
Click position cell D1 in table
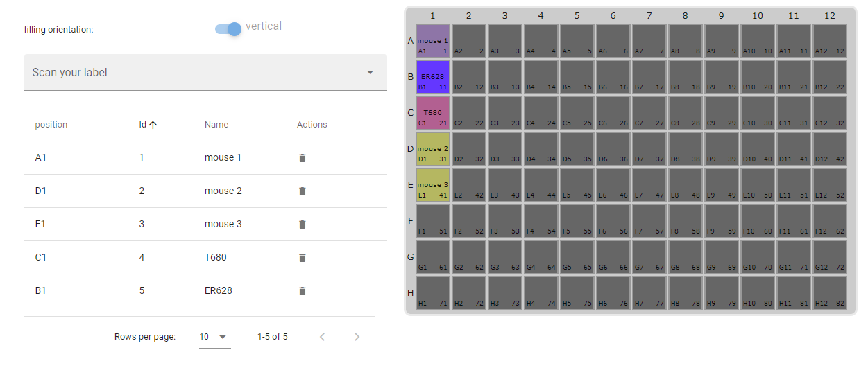[x=40, y=191]
